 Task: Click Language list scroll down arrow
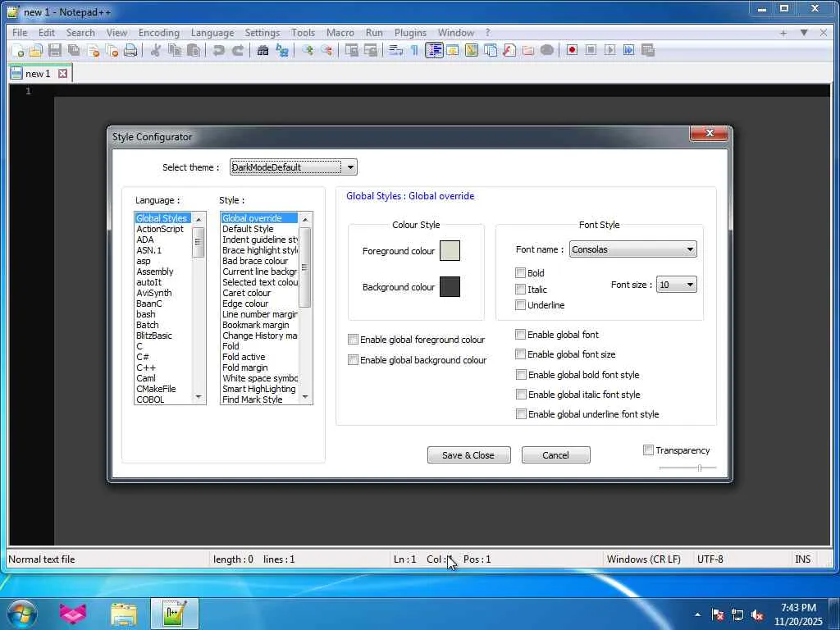pyautogui.click(x=199, y=397)
